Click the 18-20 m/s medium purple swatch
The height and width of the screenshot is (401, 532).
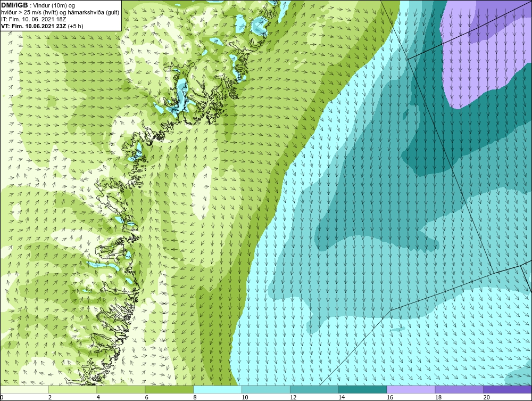(x=460, y=389)
